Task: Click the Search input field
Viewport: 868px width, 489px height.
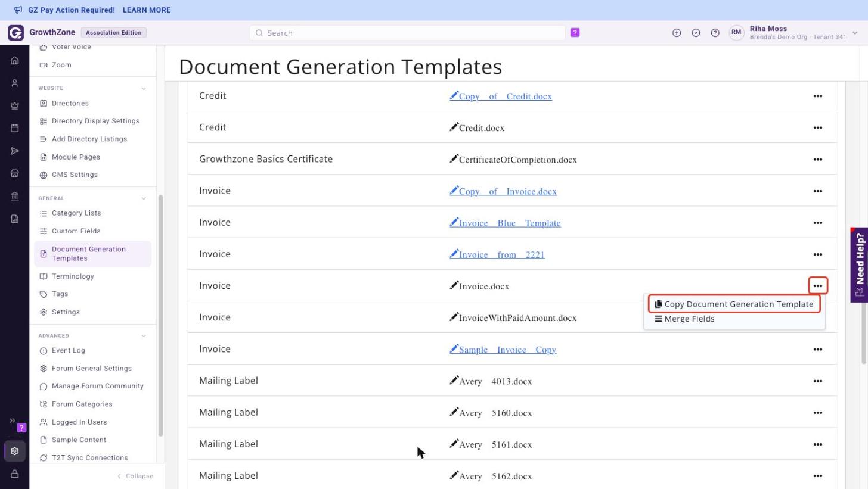Action: pos(408,33)
